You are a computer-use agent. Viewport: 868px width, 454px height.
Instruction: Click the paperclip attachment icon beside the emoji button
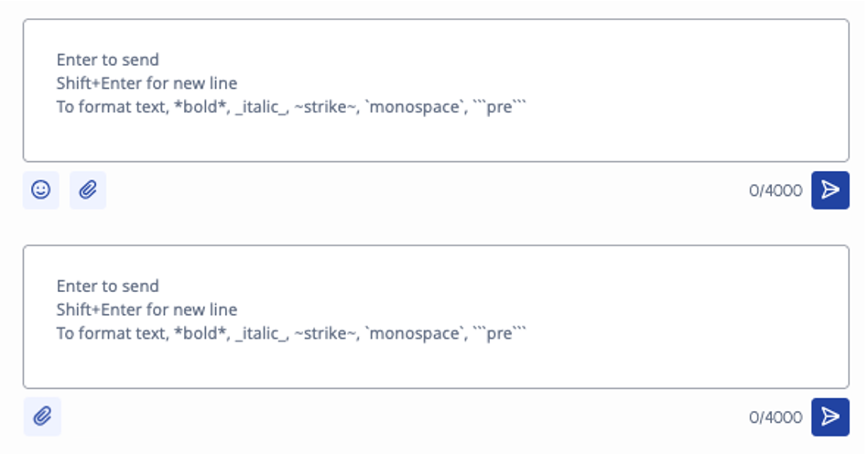point(88,190)
